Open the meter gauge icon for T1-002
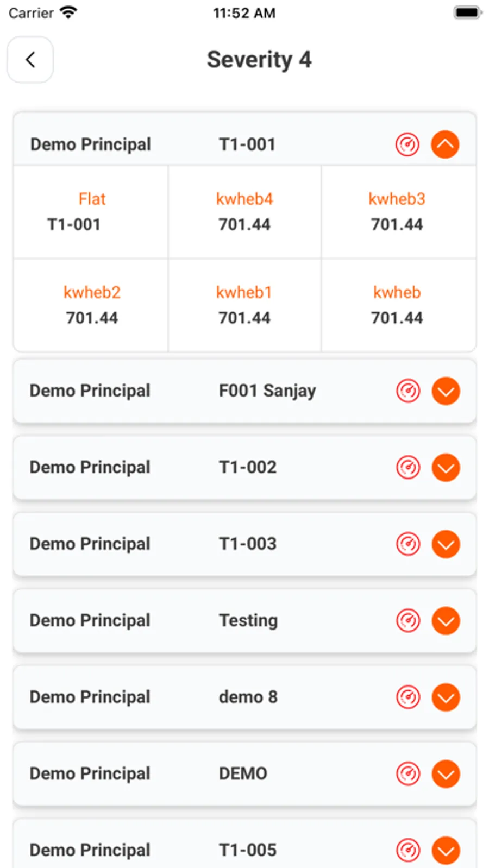The width and height of the screenshot is (489, 868). pyautogui.click(x=408, y=468)
